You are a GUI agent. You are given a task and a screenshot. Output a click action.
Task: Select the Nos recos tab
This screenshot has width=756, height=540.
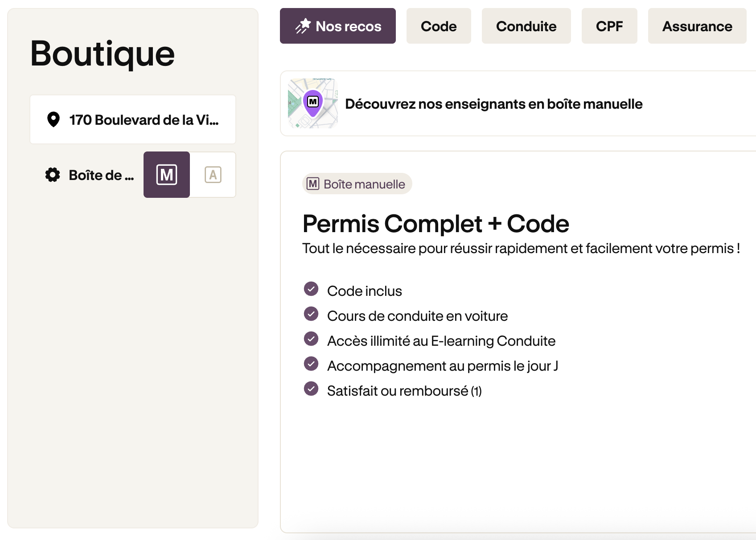click(x=338, y=26)
